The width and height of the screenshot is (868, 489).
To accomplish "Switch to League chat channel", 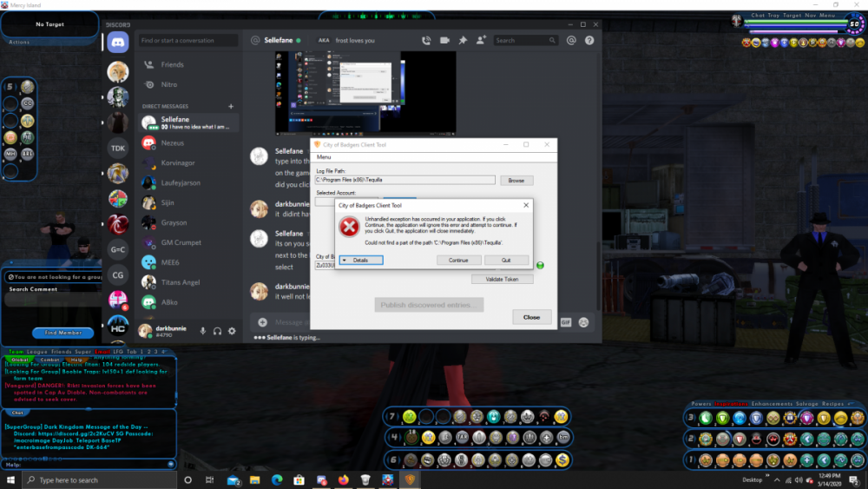I will (x=37, y=352).
